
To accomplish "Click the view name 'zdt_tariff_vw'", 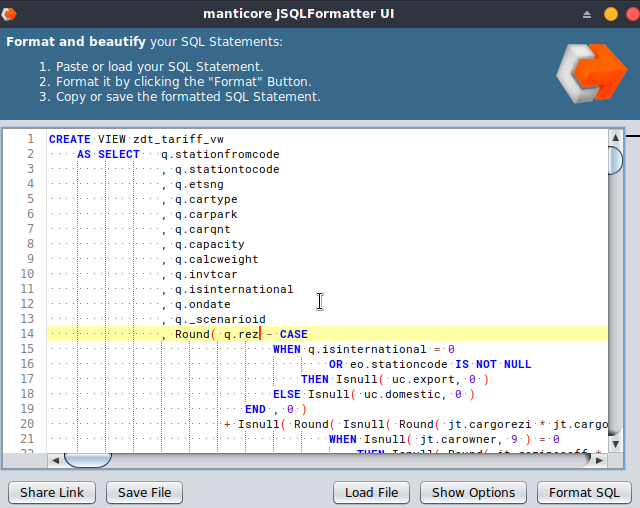I will tap(178, 140).
